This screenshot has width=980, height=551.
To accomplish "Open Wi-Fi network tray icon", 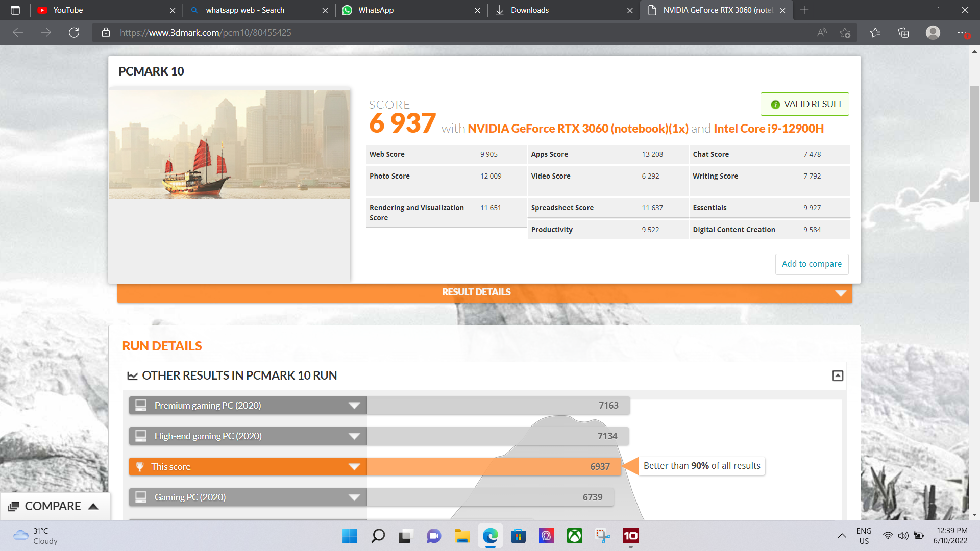I will click(888, 536).
